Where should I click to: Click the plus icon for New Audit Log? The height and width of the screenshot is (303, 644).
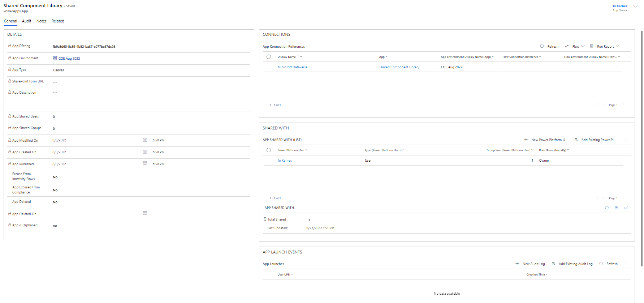[x=517, y=264]
